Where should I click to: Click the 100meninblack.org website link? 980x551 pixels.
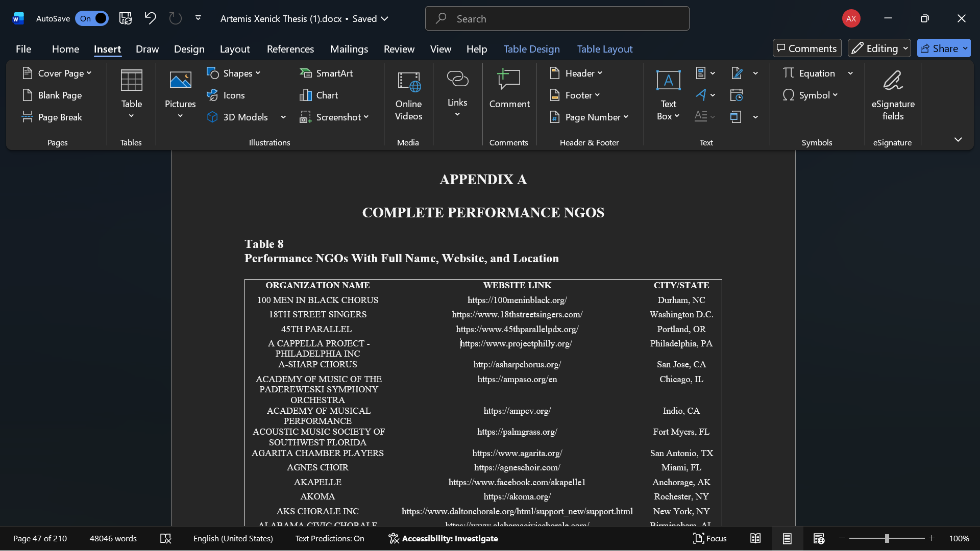tap(517, 300)
